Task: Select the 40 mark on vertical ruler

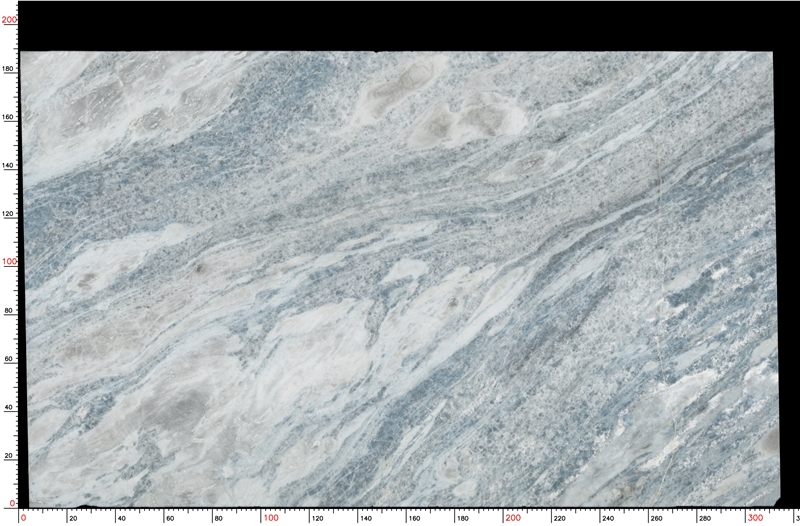Action: point(11,407)
